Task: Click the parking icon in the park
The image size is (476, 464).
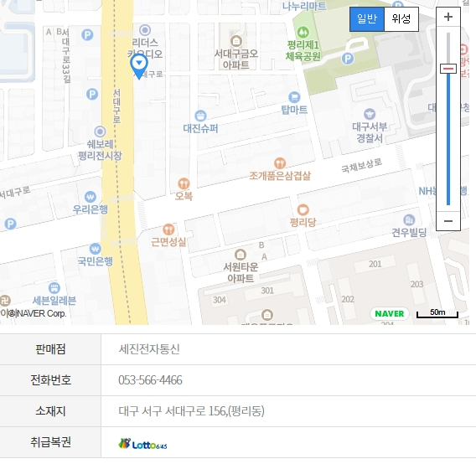Action: point(348,59)
